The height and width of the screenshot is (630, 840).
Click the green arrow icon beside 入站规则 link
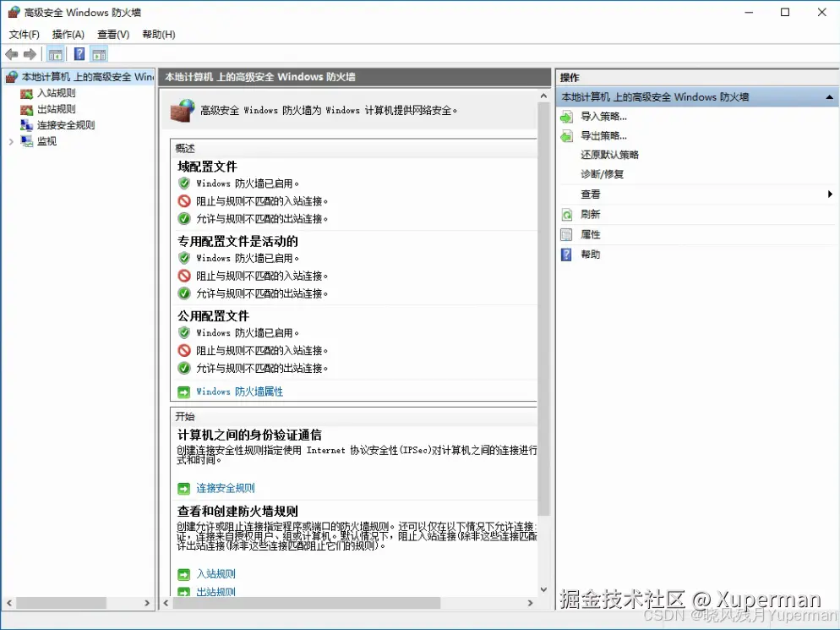[183, 575]
